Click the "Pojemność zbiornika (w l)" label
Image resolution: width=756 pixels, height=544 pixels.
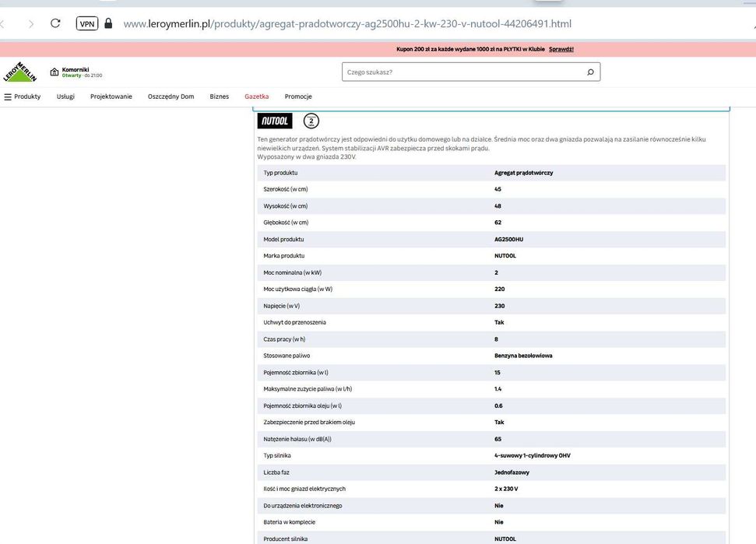point(296,373)
